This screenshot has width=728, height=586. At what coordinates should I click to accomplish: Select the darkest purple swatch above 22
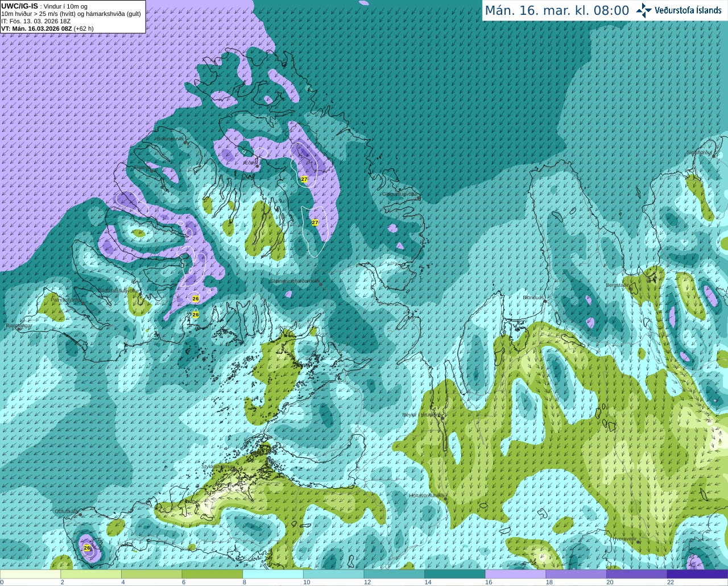click(698, 574)
